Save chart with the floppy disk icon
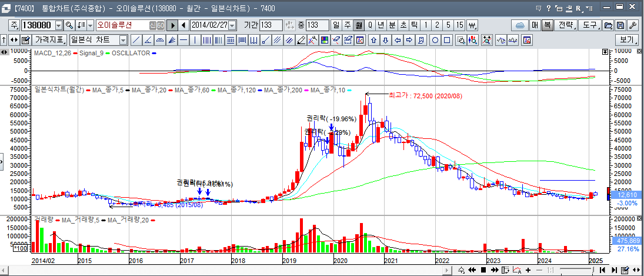 [x=621, y=25]
